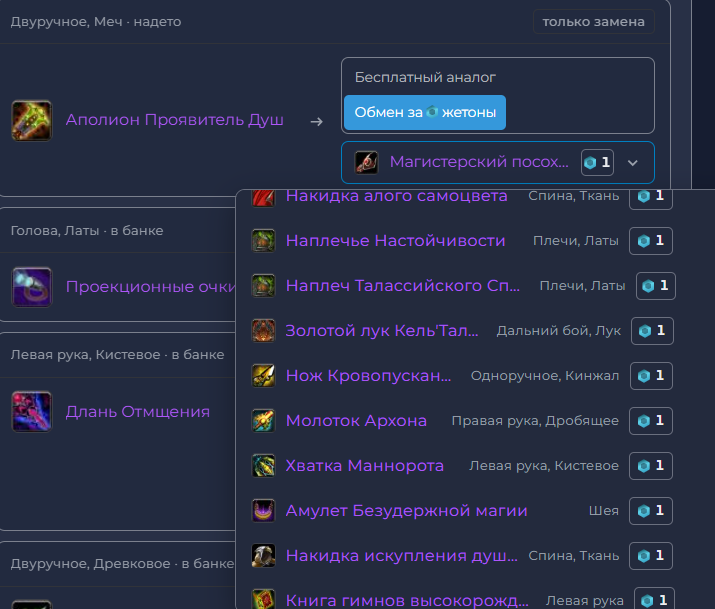Click the Длань Отмщения item icon
Image resolution: width=715 pixels, height=609 pixels.
pos(31,412)
